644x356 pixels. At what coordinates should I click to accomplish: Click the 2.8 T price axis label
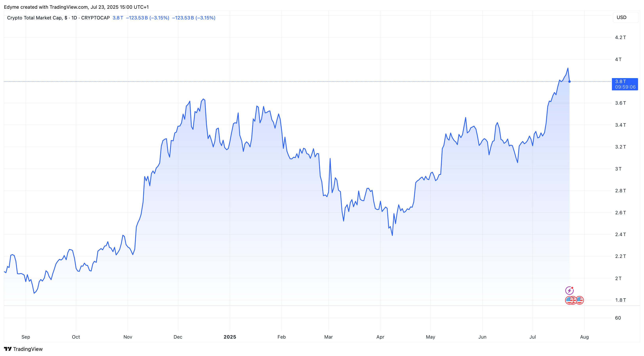(620, 190)
